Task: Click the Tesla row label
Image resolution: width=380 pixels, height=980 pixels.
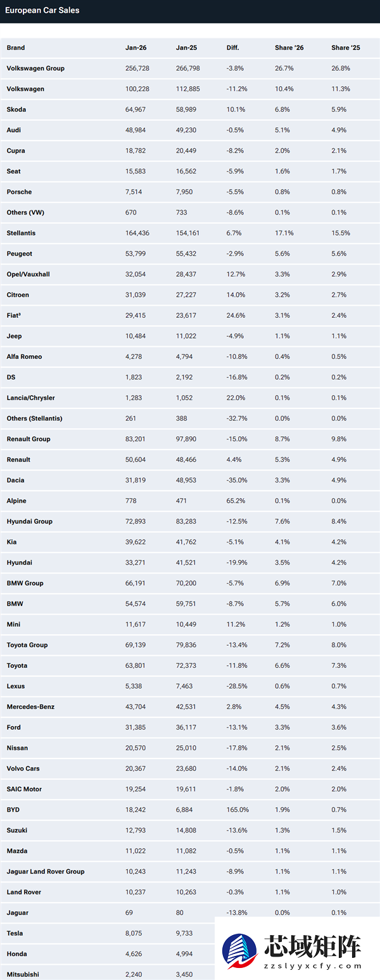Action: coord(15,933)
